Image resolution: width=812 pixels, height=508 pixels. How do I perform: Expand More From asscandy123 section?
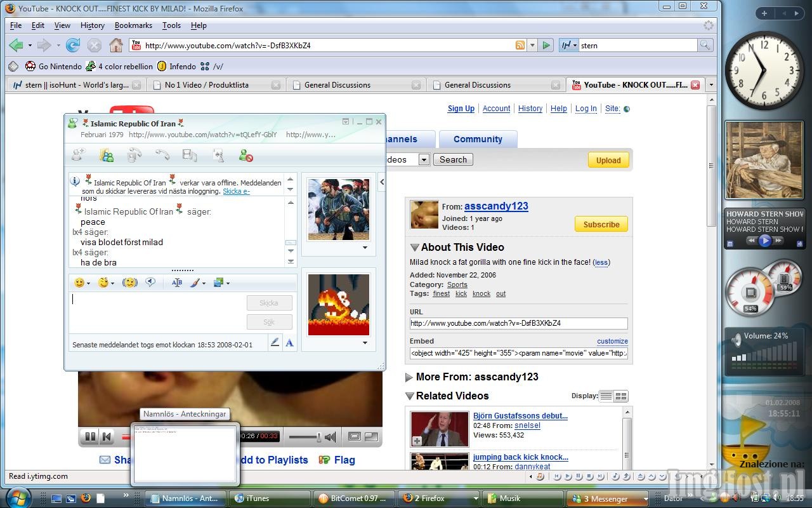(409, 377)
